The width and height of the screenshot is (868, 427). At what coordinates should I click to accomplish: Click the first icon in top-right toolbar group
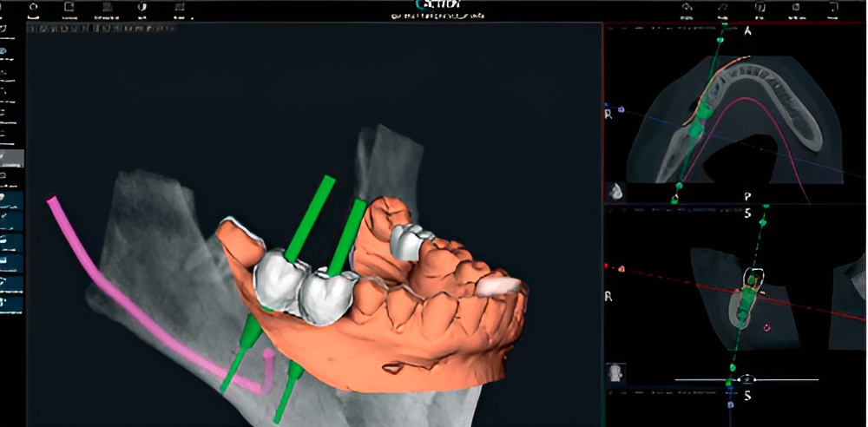[x=687, y=7]
